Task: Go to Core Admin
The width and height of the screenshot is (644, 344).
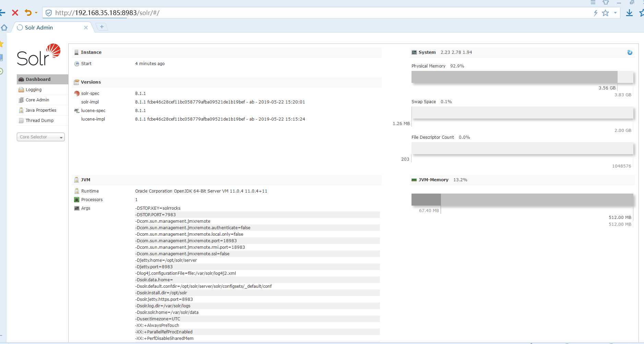Action: click(37, 100)
